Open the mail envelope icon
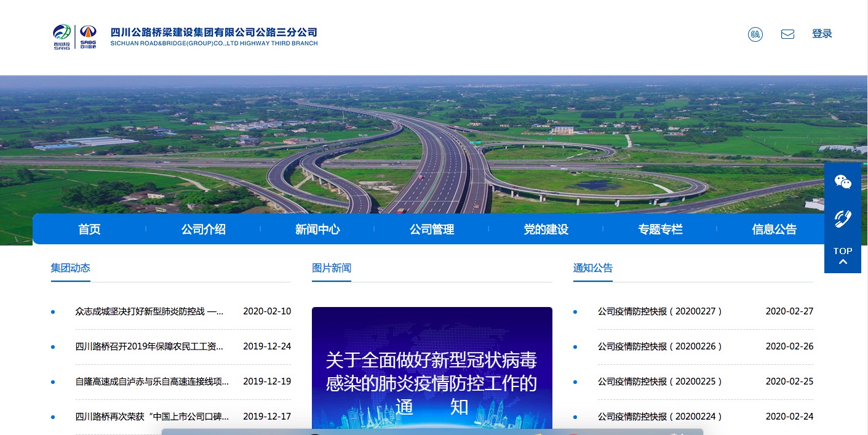868x435 pixels. [x=787, y=34]
